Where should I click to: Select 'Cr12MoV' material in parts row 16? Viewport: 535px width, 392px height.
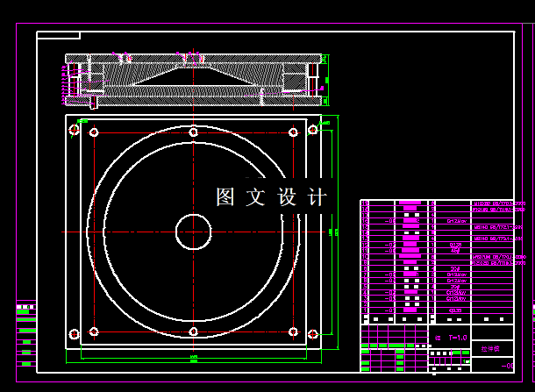[457, 221]
